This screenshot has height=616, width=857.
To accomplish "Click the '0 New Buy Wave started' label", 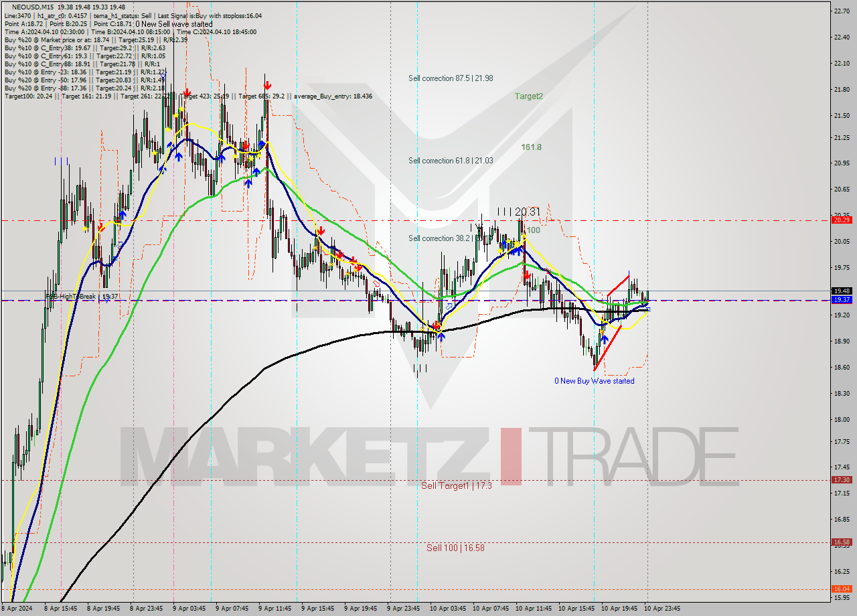I will (x=595, y=381).
